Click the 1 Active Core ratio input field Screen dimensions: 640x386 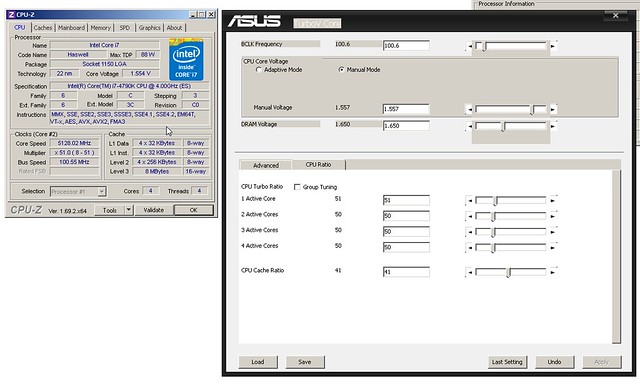pos(406,200)
